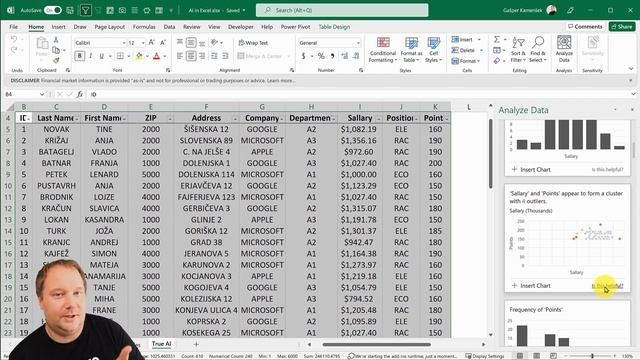Open the Borders dropdown arrow
The height and width of the screenshot is (360, 640).
129,56
